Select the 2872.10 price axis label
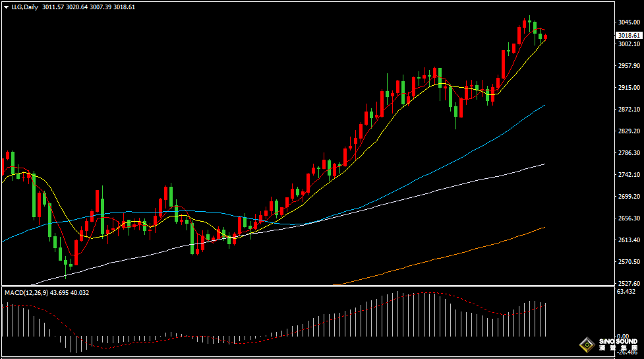This screenshot has width=644, height=359. [629, 110]
